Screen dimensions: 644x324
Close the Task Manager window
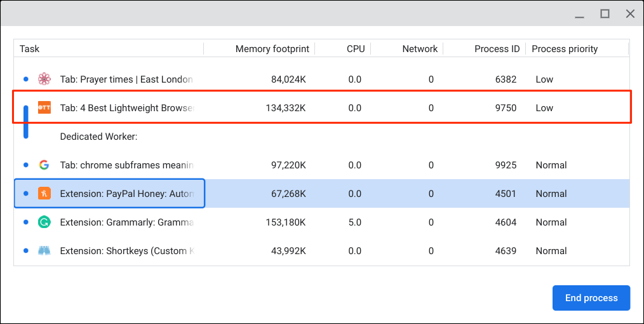(630, 13)
